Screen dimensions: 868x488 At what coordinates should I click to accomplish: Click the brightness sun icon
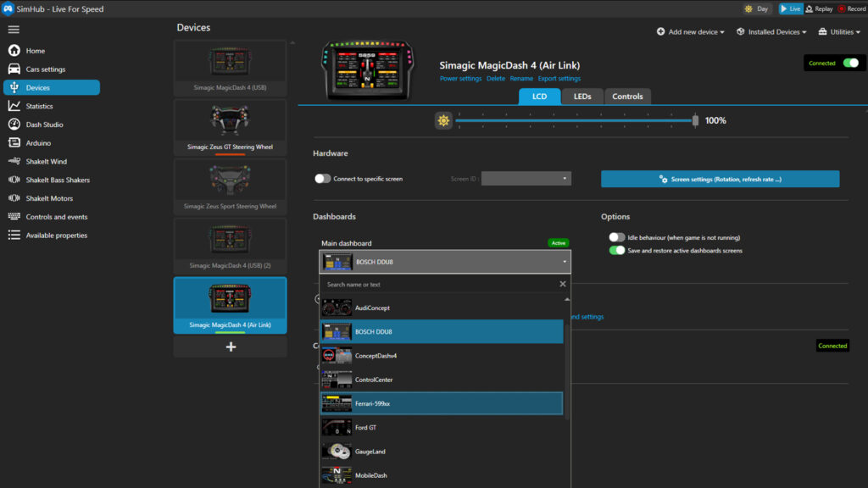443,120
